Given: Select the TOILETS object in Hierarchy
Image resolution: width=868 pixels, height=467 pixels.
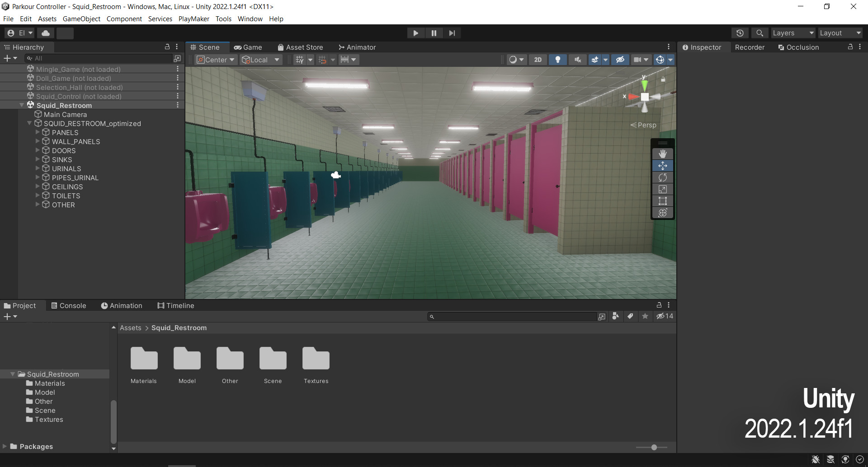Looking at the screenshot, I should pos(66,196).
